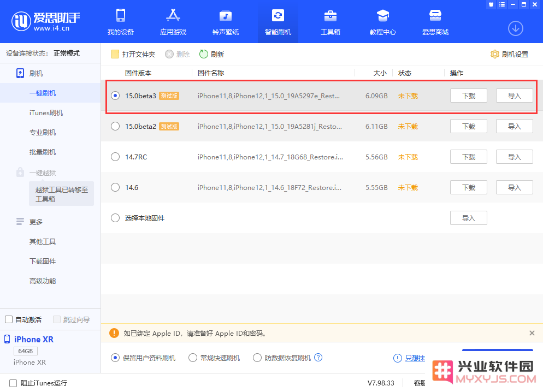Download the 15.0beta2 firmware
Viewport: 543px width, 392px height.
point(469,126)
